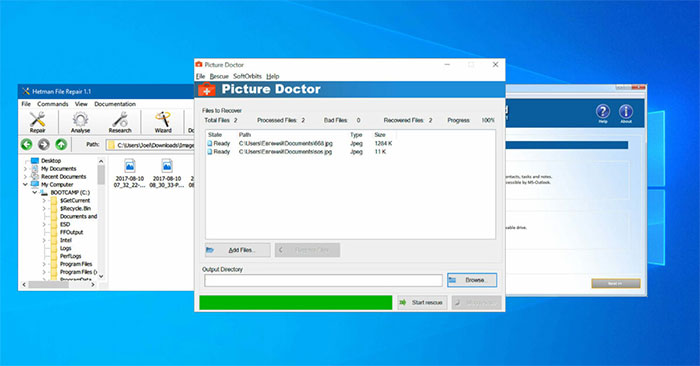This screenshot has width=700, height=366.
Task: Select Recent Documents in Hetman folder tree
Action: (63, 176)
